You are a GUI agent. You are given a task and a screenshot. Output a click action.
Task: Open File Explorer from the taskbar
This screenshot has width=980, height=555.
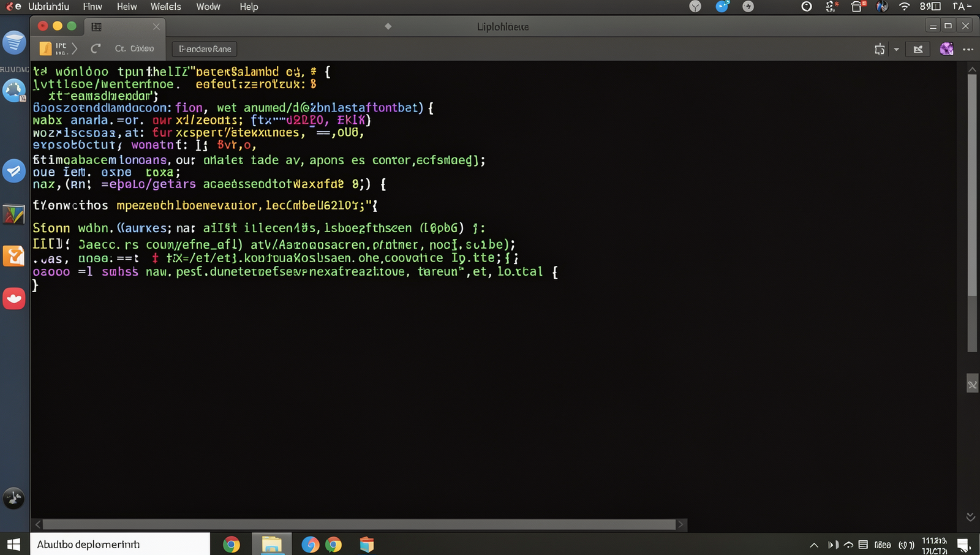click(272, 544)
